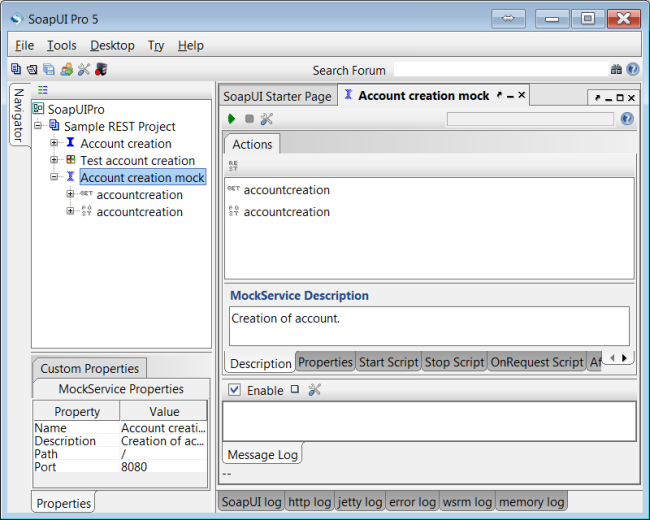Viewport: 650px width, 520px height.
Task: Open mock service options wrench icon
Action: pyautogui.click(x=267, y=119)
